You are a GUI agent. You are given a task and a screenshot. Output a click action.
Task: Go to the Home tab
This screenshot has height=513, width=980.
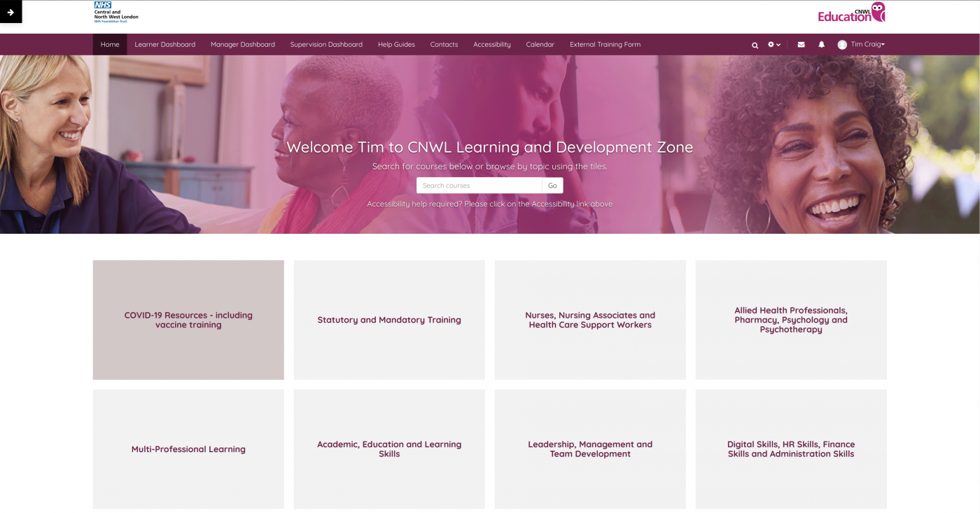coord(110,45)
